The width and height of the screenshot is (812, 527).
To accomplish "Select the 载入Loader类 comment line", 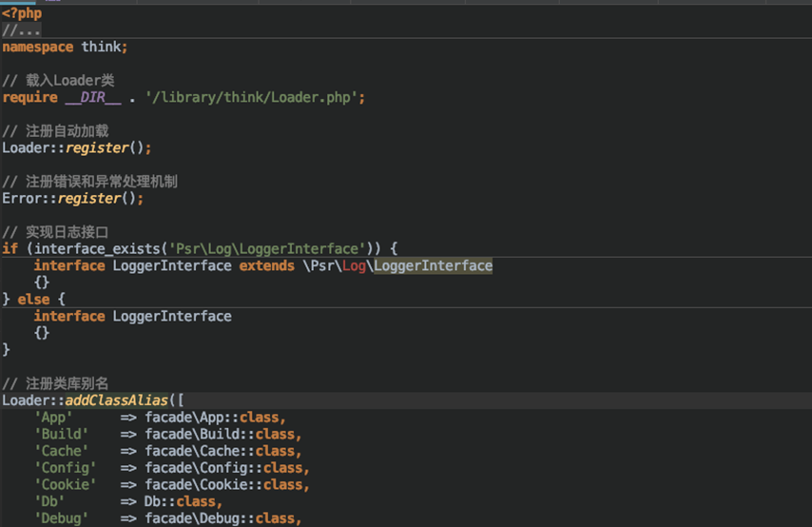I will (x=58, y=80).
